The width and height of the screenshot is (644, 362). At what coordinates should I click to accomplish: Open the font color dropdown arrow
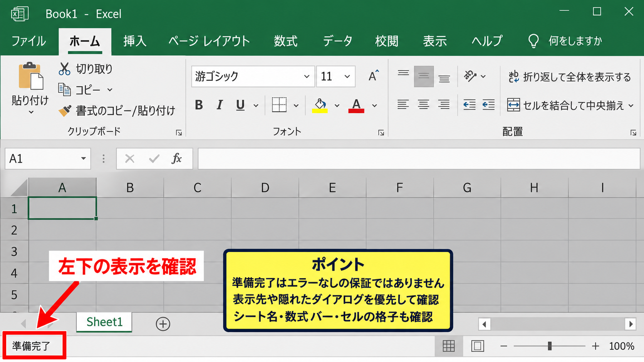click(x=374, y=105)
